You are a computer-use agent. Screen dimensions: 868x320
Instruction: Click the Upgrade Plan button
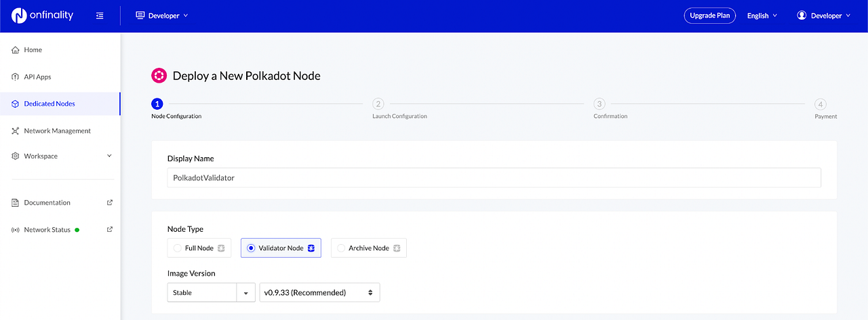point(709,16)
